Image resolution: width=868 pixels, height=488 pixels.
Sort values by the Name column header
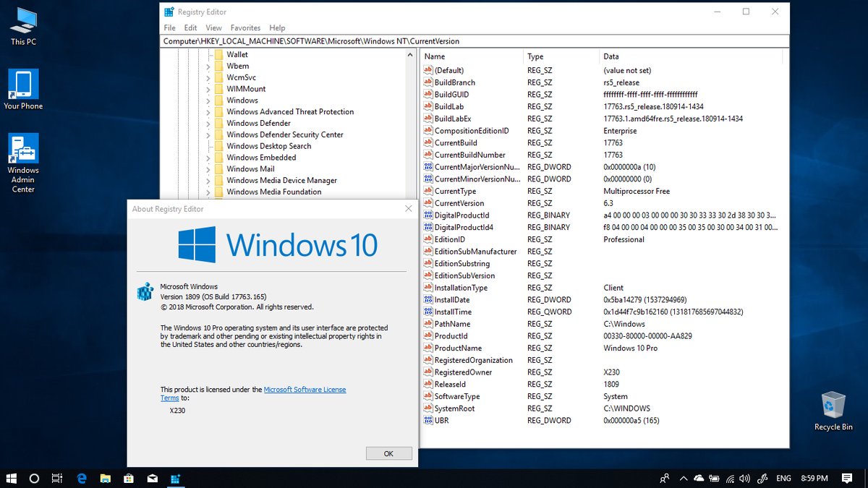coord(472,56)
